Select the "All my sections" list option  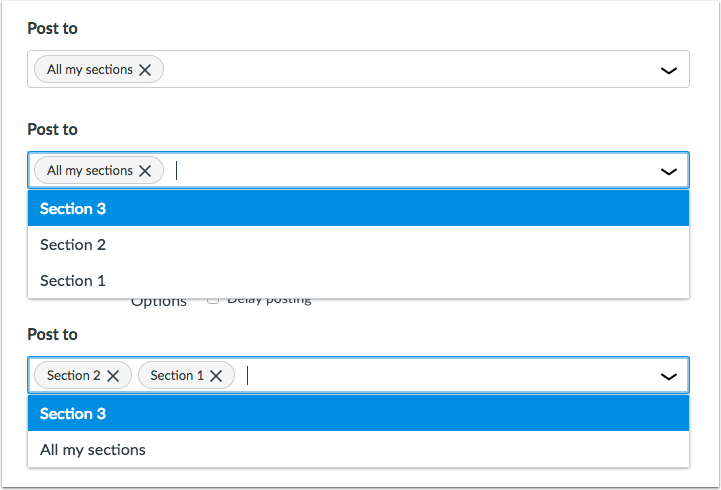pos(357,450)
